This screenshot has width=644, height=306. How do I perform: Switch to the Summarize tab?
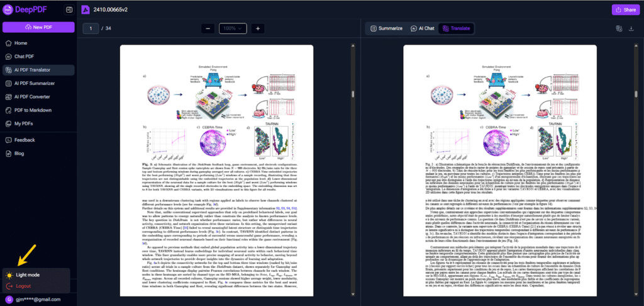[386, 28]
